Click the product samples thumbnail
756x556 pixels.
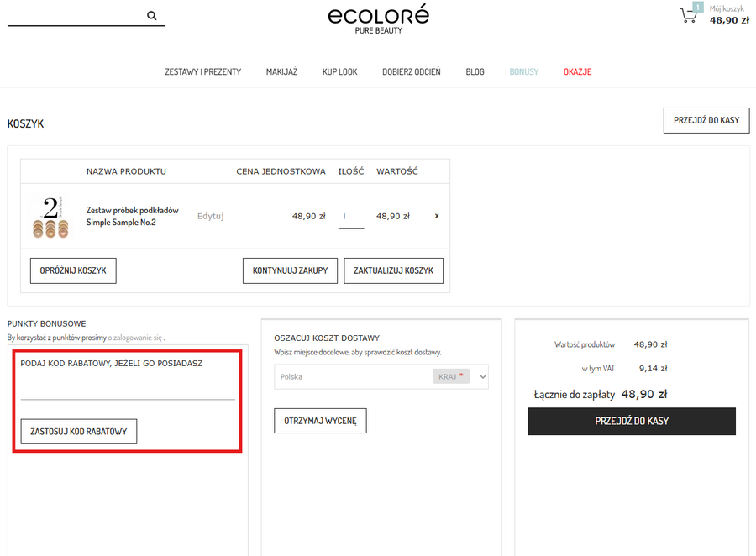click(50, 217)
